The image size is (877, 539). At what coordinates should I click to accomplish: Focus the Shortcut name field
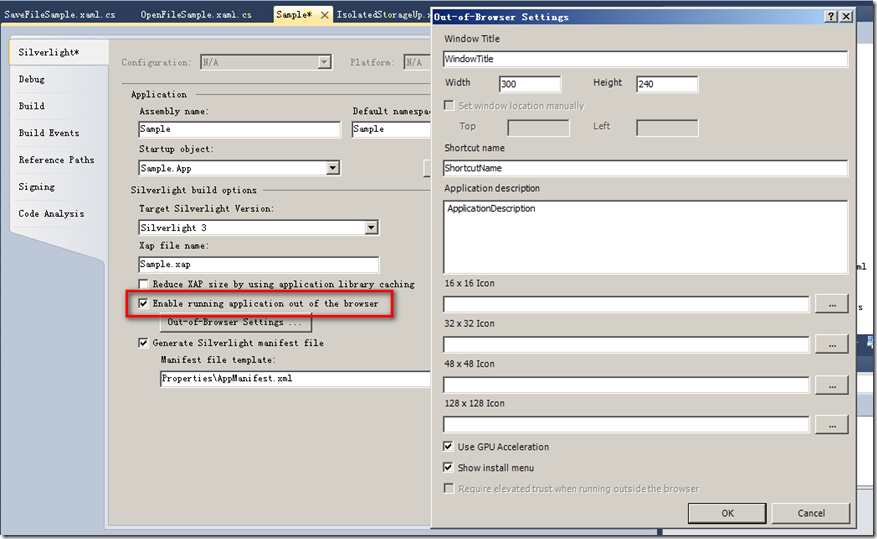(x=645, y=168)
